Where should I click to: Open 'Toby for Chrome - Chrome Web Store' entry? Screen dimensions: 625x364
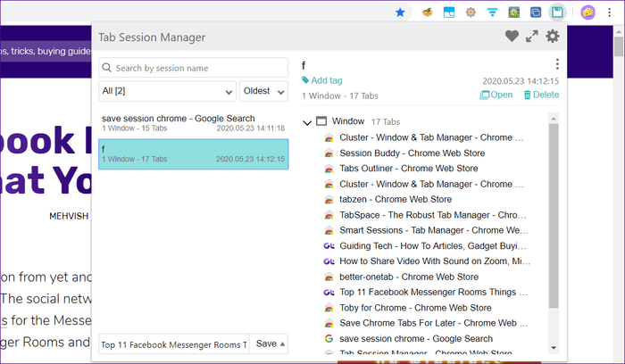pos(415,308)
